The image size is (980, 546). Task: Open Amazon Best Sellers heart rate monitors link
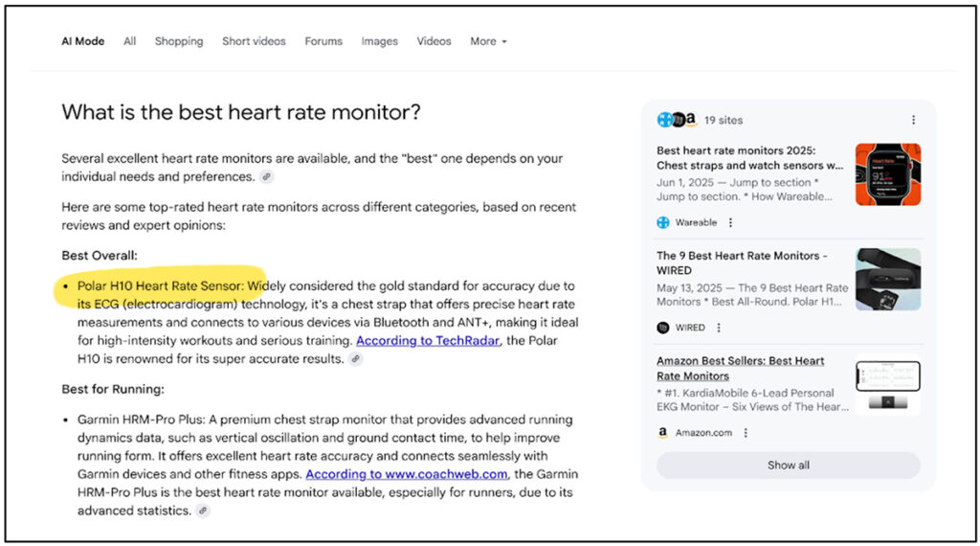740,369
